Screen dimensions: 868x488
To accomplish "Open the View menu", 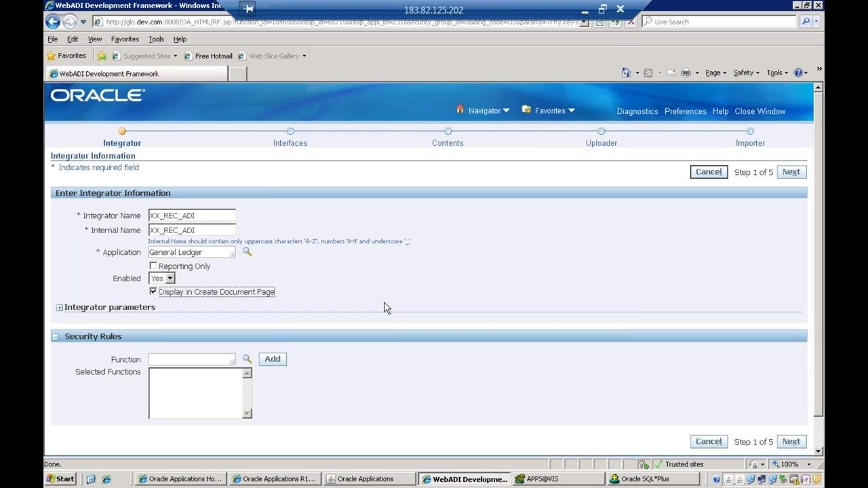I will click(95, 39).
